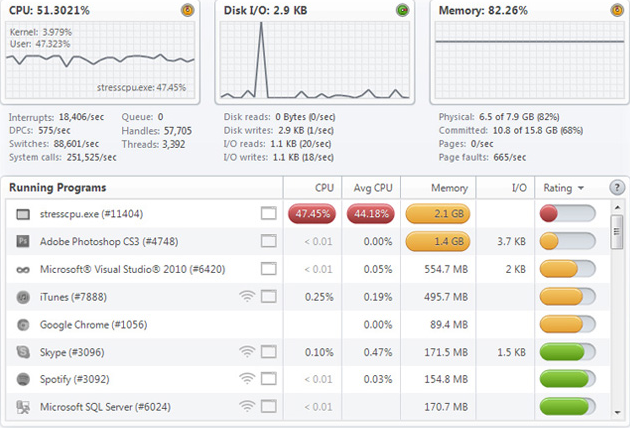Toggle the window box for Microsoft SQL Server
630x428 pixels.
[268, 406]
